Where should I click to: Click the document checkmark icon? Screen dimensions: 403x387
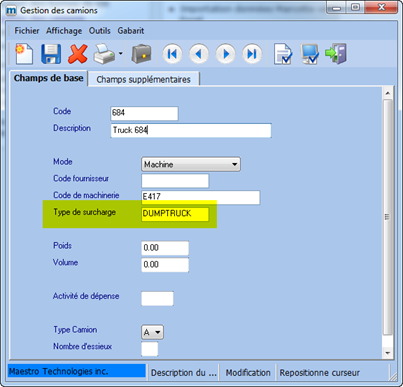pyautogui.click(x=283, y=54)
